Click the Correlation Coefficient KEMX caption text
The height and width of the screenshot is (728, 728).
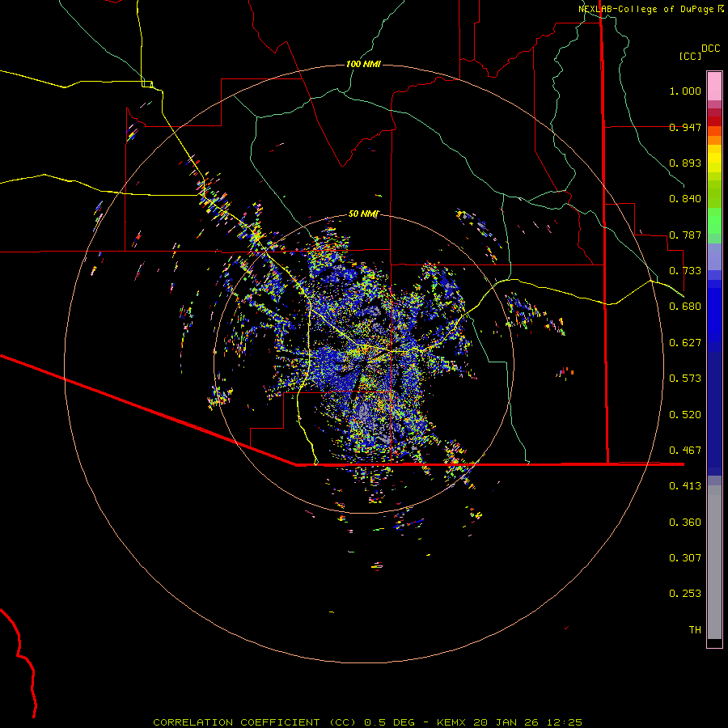click(x=367, y=722)
